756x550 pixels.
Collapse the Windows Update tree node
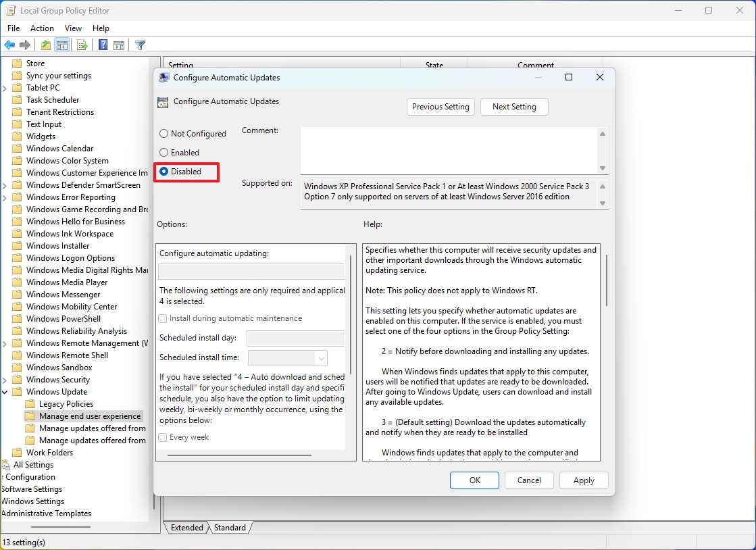click(5, 392)
